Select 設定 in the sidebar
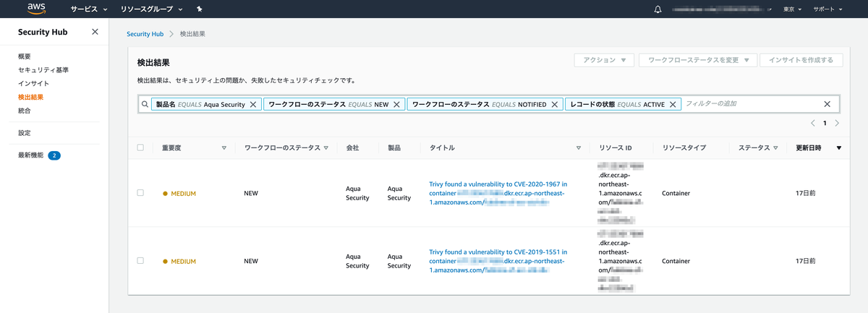Viewport: 868px width, 313px height. point(25,133)
